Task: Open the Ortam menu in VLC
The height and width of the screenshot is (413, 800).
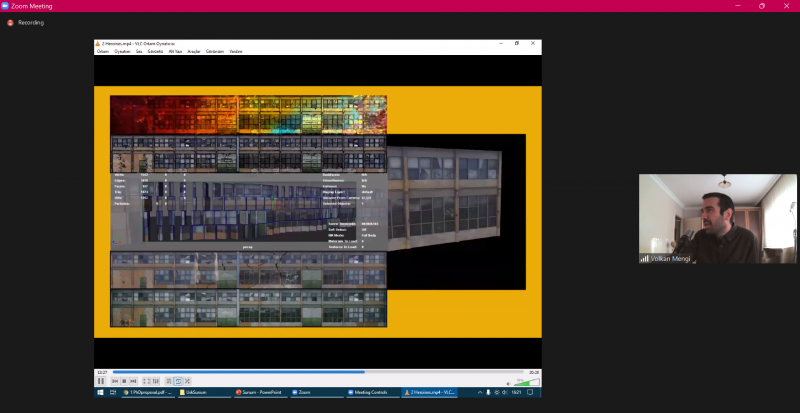Action: (102, 51)
